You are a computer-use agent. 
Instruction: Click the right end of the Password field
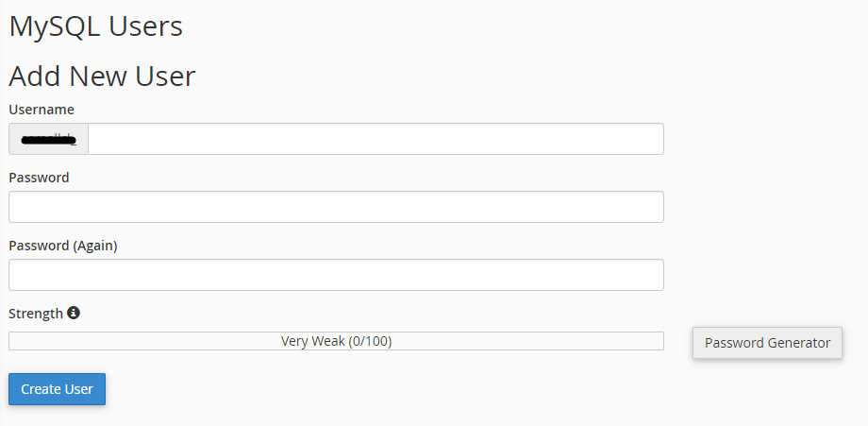[653, 207]
